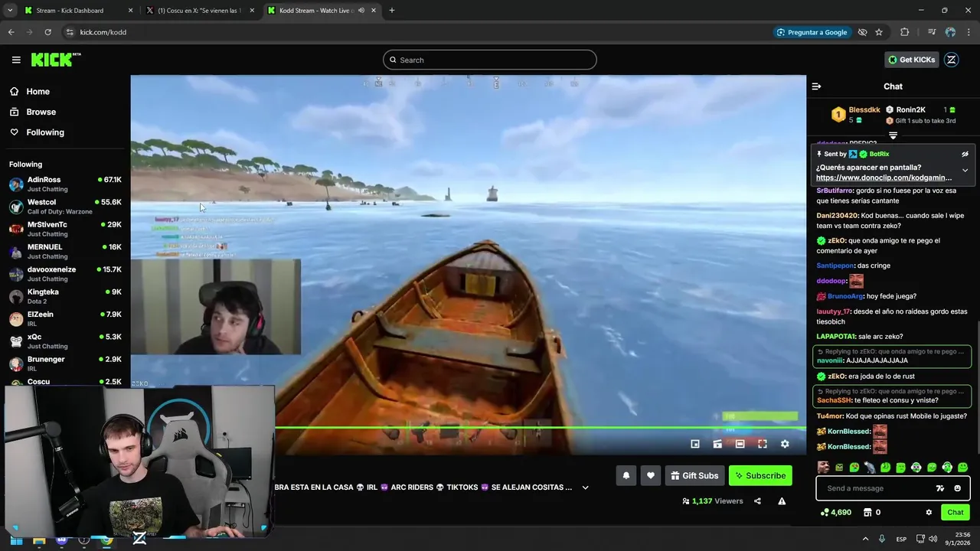Open Westcol channel in Following list

tap(65, 207)
